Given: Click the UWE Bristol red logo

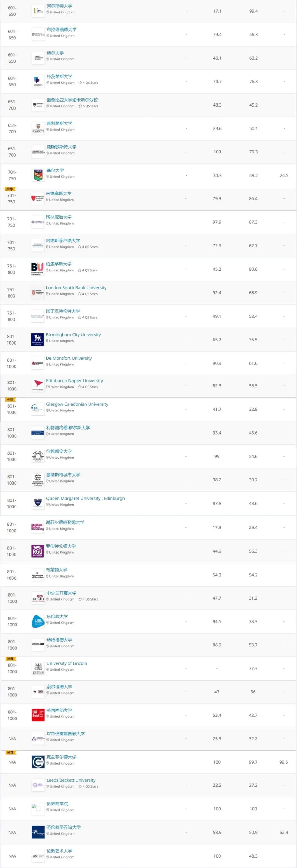Looking at the screenshot, I should pyautogui.click(x=38, y=715).
